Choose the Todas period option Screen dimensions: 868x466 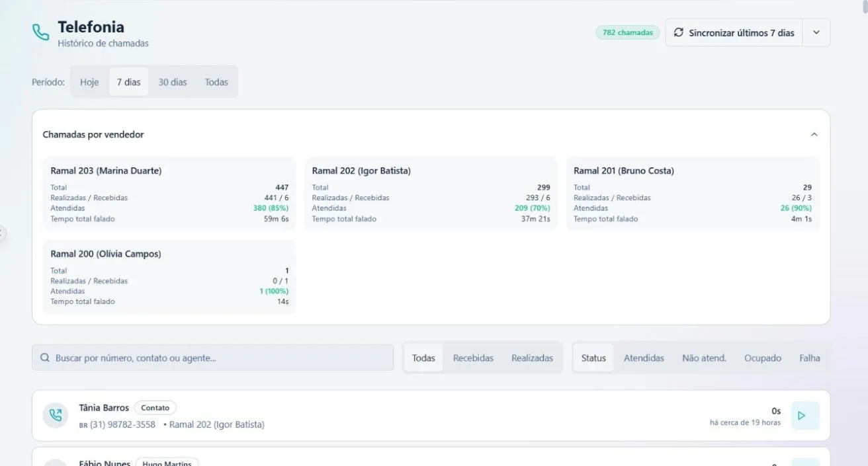(x=216, y=82)
